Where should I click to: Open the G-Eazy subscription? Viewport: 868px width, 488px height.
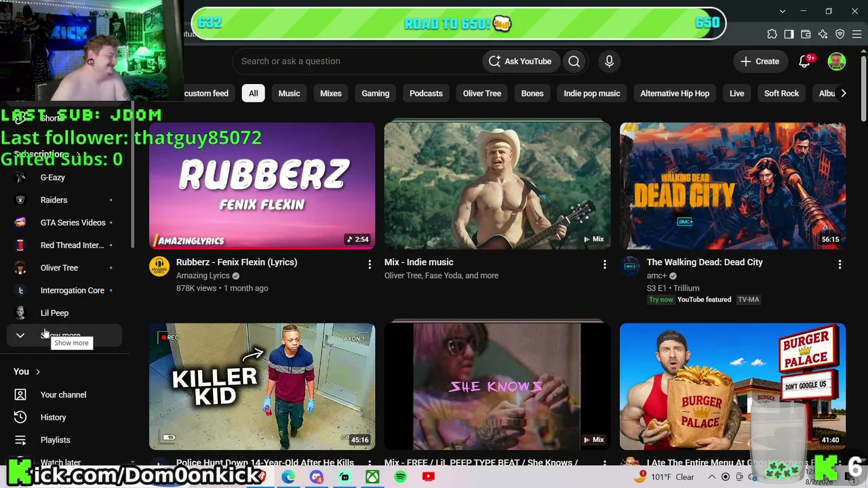click(x=64, y=178)
